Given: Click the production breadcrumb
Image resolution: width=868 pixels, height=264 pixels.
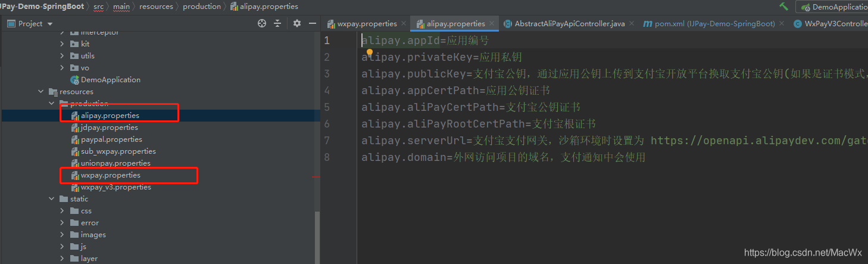Looking at the screenshot, I should pyautogui.click(x=202, y=7).
